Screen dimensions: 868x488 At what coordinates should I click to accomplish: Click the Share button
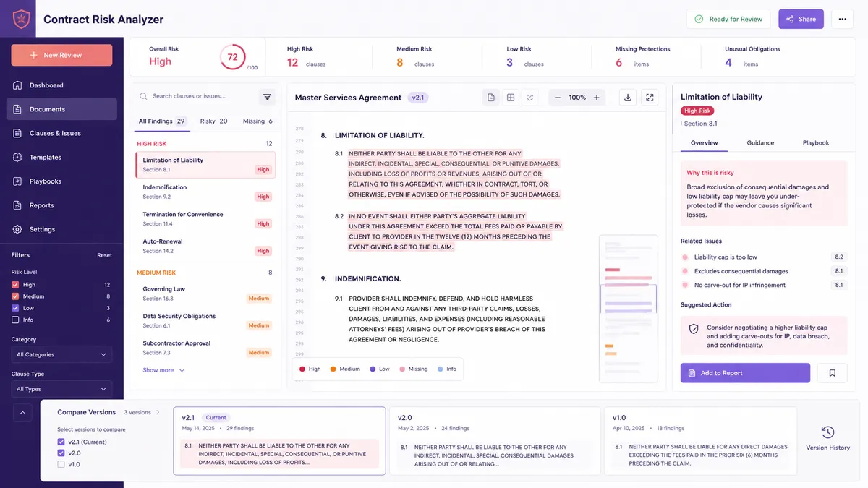click(x=801, y=19)
